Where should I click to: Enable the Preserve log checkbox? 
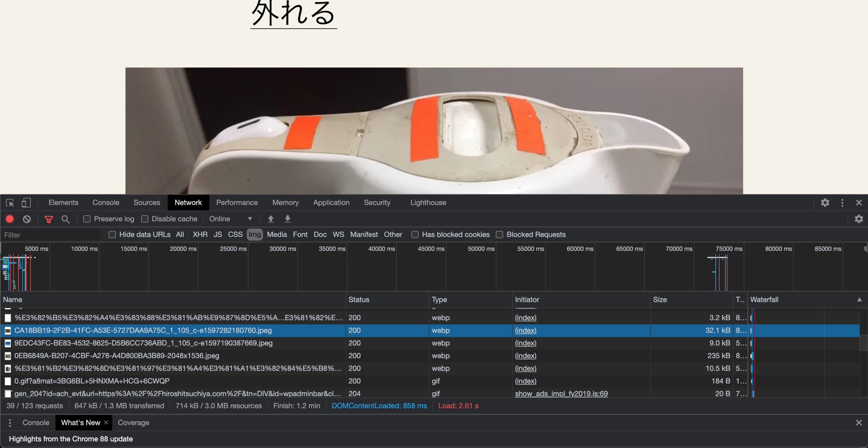(x=87, y=219)
